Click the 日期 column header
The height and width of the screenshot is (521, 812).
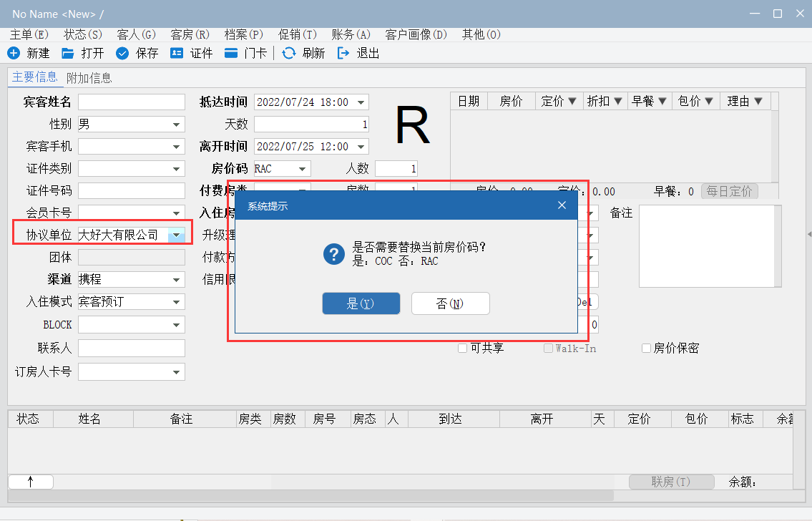469,101
